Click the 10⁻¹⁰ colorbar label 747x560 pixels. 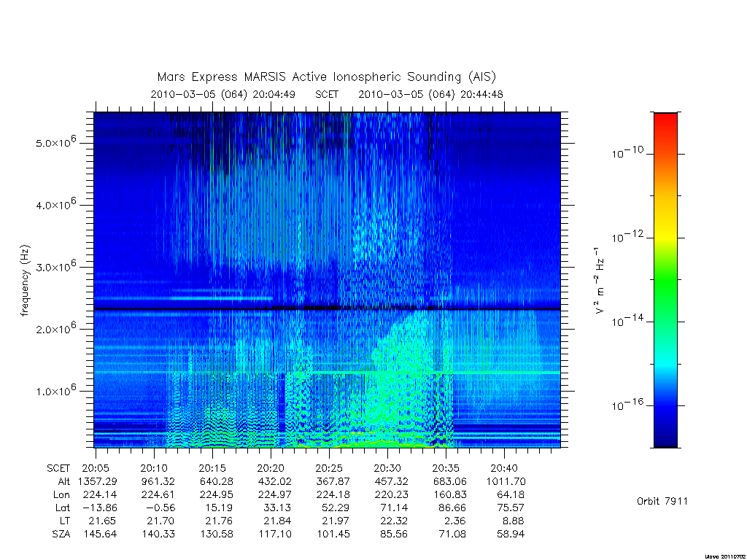pos(627,152)
